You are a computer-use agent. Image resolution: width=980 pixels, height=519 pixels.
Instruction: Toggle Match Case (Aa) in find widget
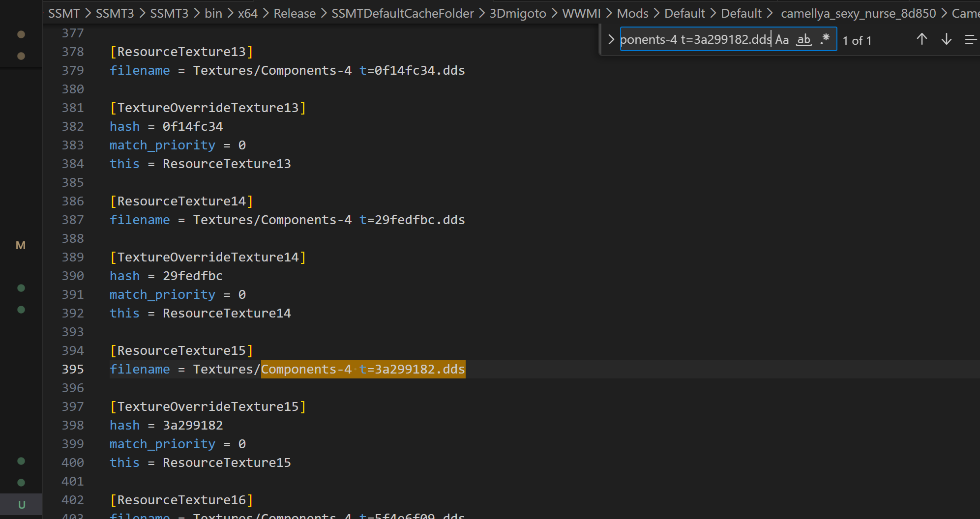pyautogui.click(x=782, y=40)
